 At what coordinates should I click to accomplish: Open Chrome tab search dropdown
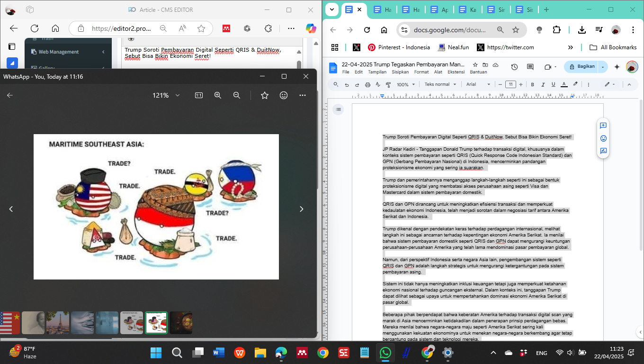tap(332, 9)
